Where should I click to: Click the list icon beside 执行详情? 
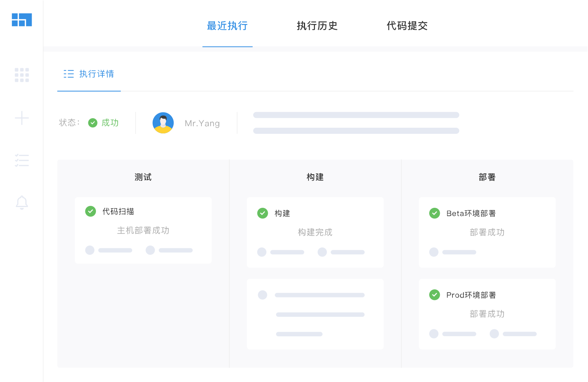pos(69,74)
